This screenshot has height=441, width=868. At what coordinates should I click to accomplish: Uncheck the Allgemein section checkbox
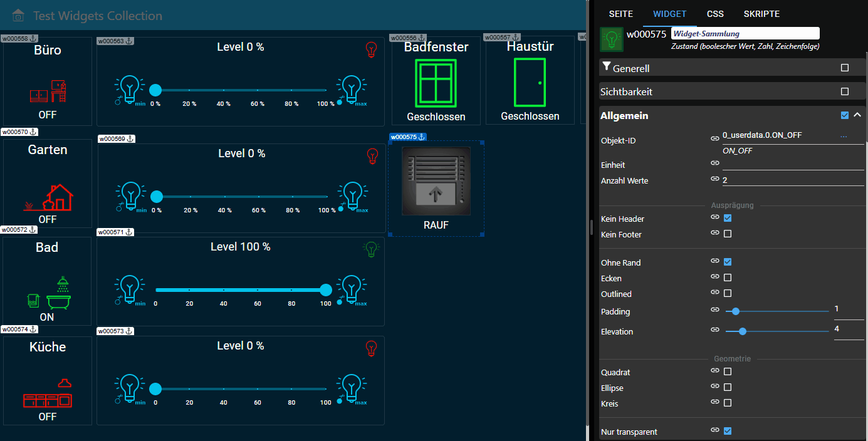[x=845, y=115]
